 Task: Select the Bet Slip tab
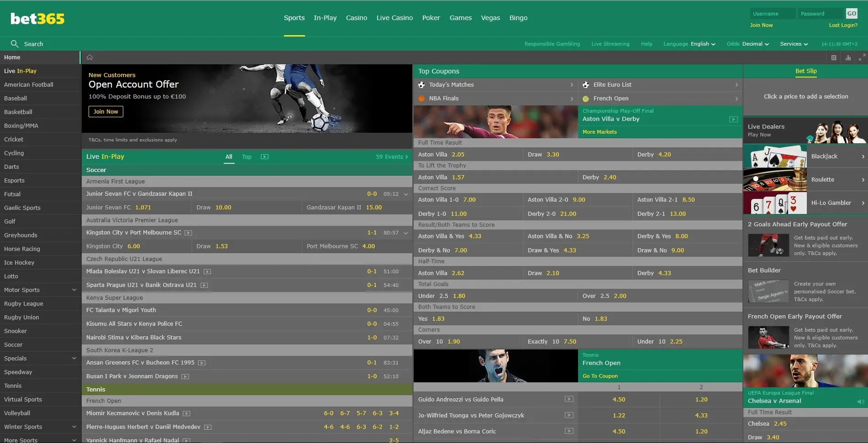(x=806, y=71)
